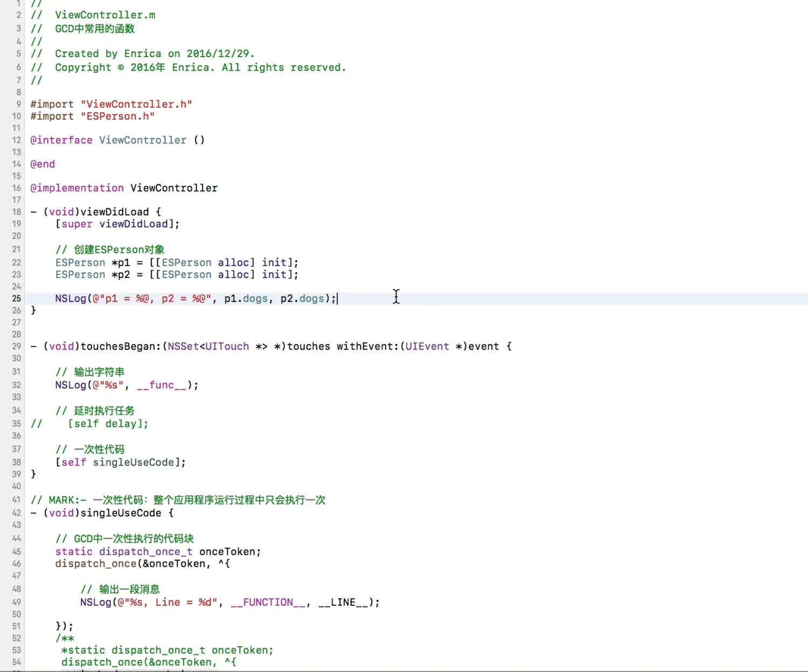Click the commented-out '[self delay];' line
The image size is (808, 672).
tap(89, 424)
